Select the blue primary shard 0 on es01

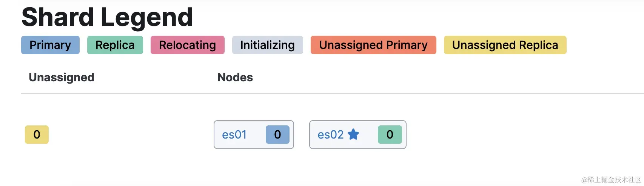[277, 134]
